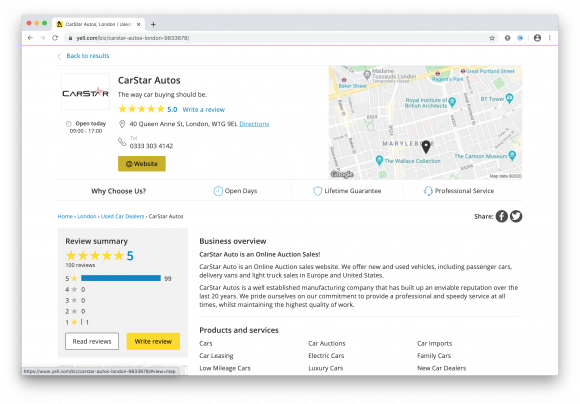Click Family Cars service text
The width and height of the screenshot is (580, 404).
tap(434, 356)
